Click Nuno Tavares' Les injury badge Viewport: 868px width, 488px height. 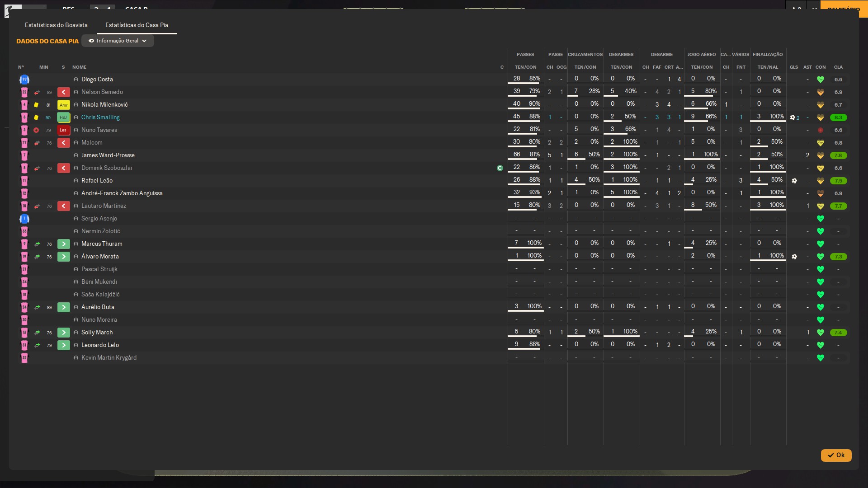pyautogui.click(x=63, y=130)
